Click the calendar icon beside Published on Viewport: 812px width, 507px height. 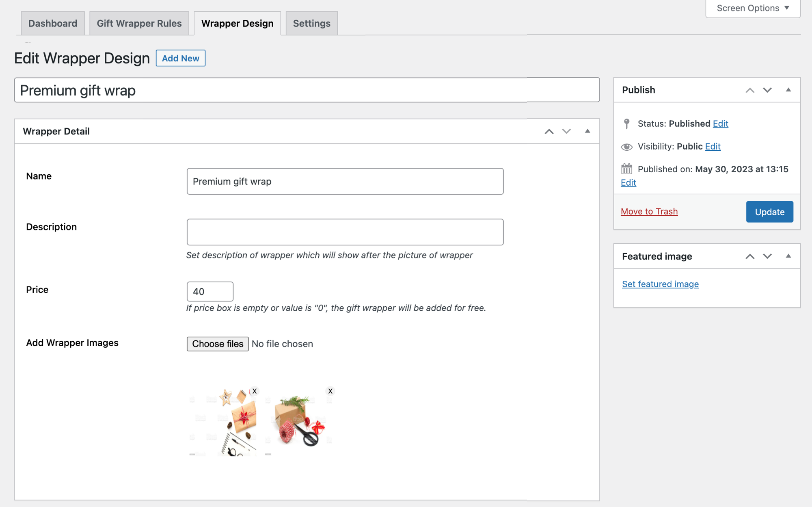click(x=626, y=169)
